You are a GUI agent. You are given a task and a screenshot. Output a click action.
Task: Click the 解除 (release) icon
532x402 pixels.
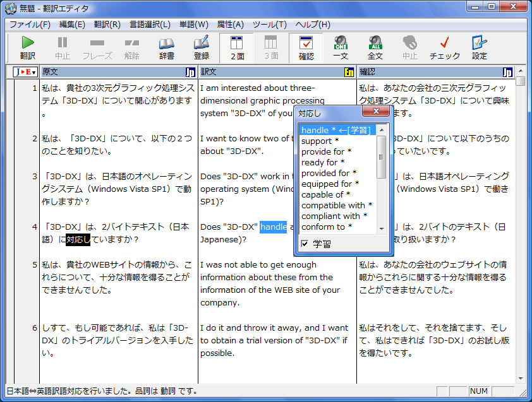133,48
